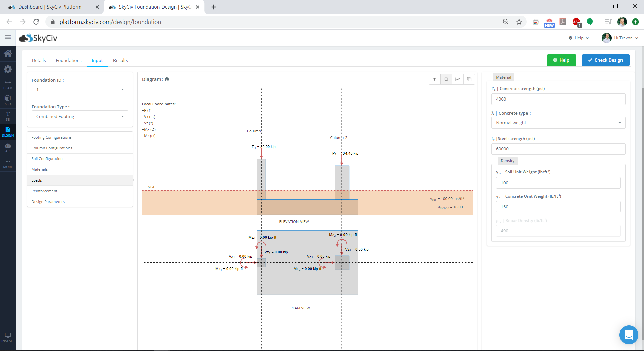
Task: Select the graph view diagram icon
Action: 458,79
